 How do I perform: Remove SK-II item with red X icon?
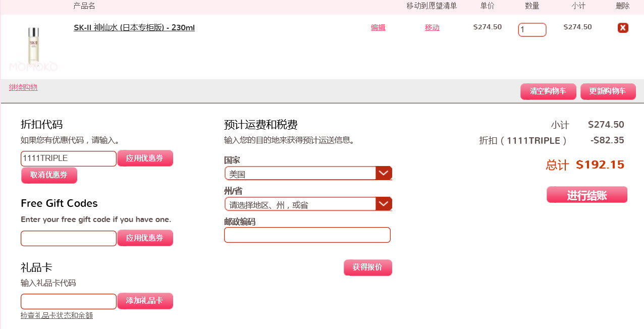(x=623, y=28)
